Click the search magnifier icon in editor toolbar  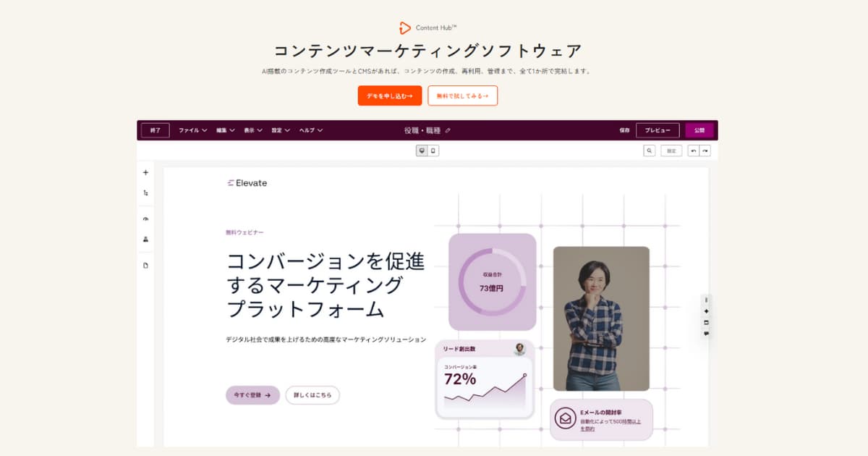click(x=649, y=151)
